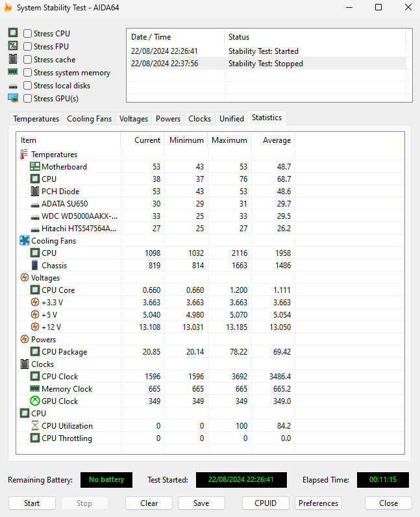This screenshot has height=517, width=420.
Task: Enable the Stress CPU checkbox
Action: click(x=28, y=34)
